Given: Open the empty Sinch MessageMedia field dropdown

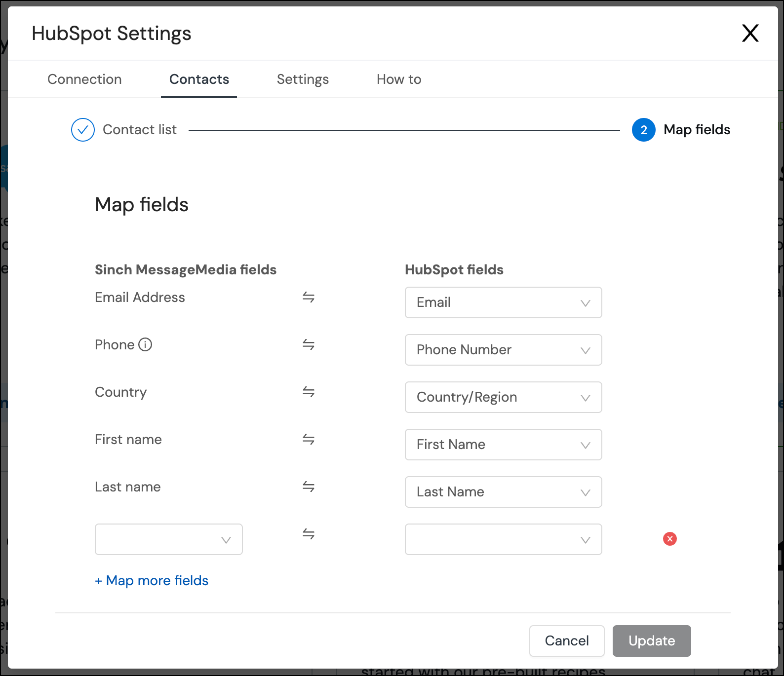Looking at the screenshot, I should point(169,539).
